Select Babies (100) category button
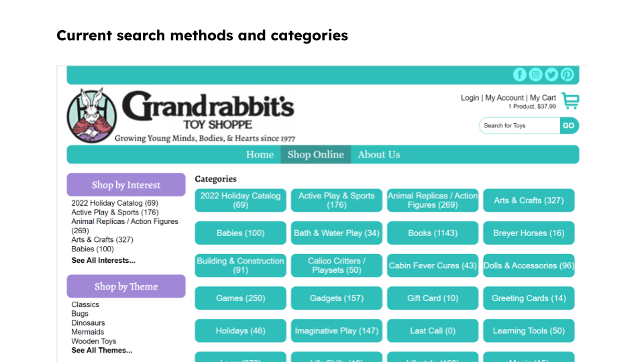 point(240,233)
